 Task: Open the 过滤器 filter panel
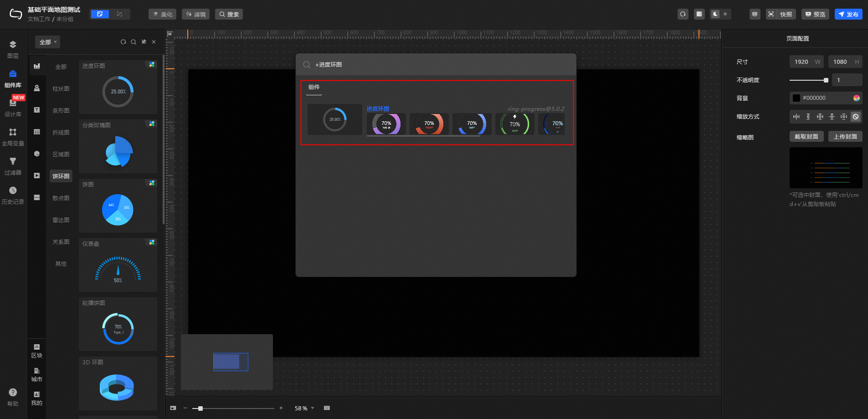click(x=13, y=166)
